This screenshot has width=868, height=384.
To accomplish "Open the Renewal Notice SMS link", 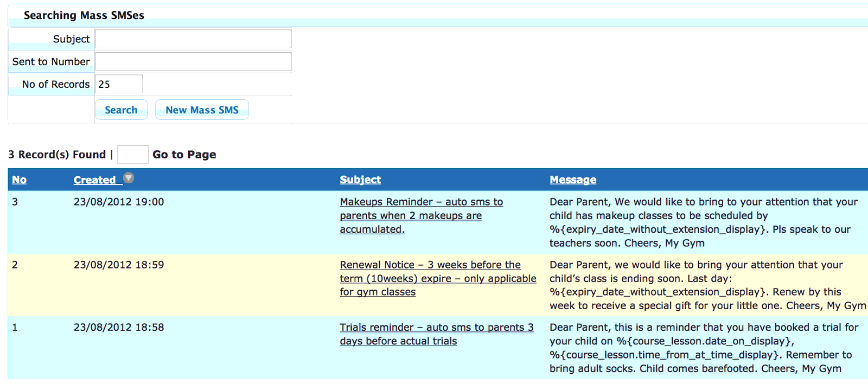I will [x=438, y=278].
